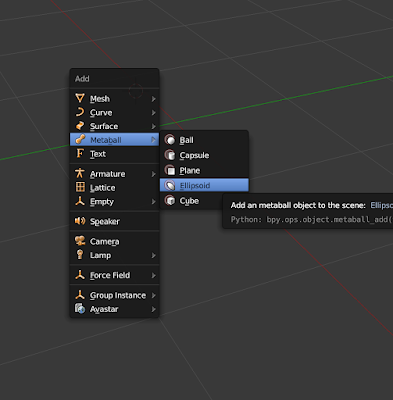Click the Plane metaball icon

170,170
